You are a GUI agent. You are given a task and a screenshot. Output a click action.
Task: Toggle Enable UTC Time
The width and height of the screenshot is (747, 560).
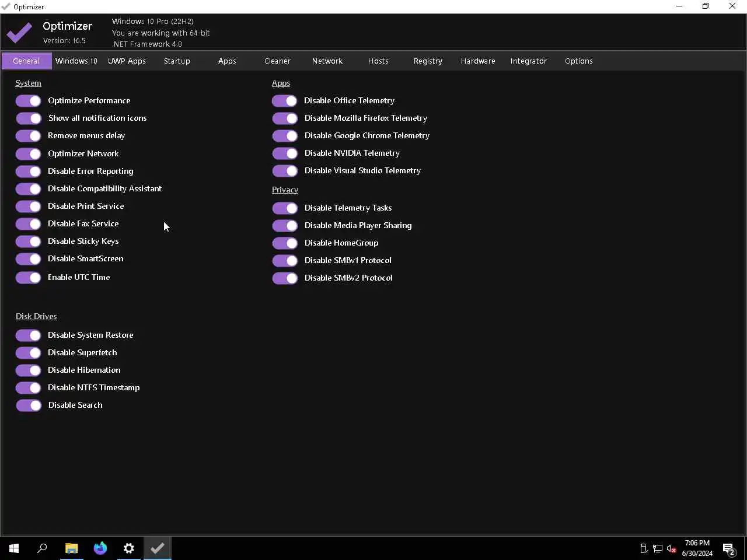28,278
